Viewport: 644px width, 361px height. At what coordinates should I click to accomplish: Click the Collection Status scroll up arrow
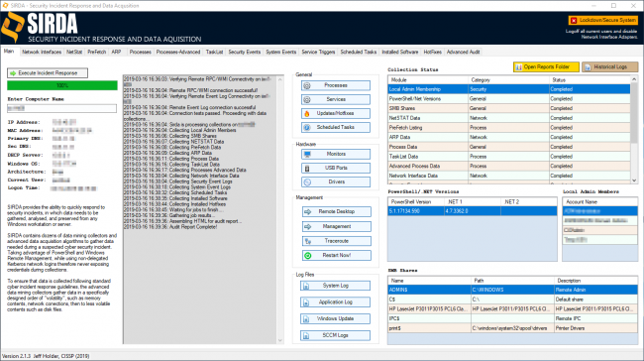pos(634,79)
